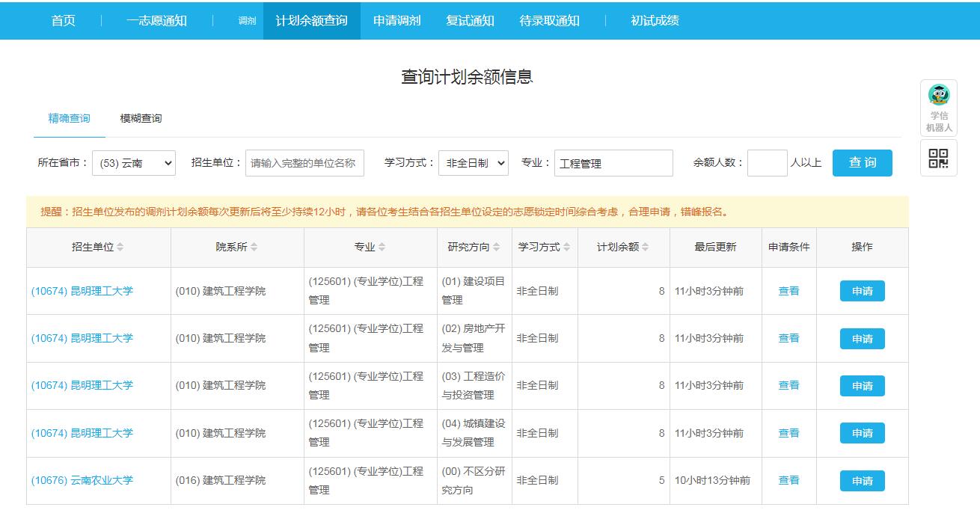Open (10676) 云南农业大学 link
Image resolution: width=980 pixels, height=519 pixels.
[82, 480]
